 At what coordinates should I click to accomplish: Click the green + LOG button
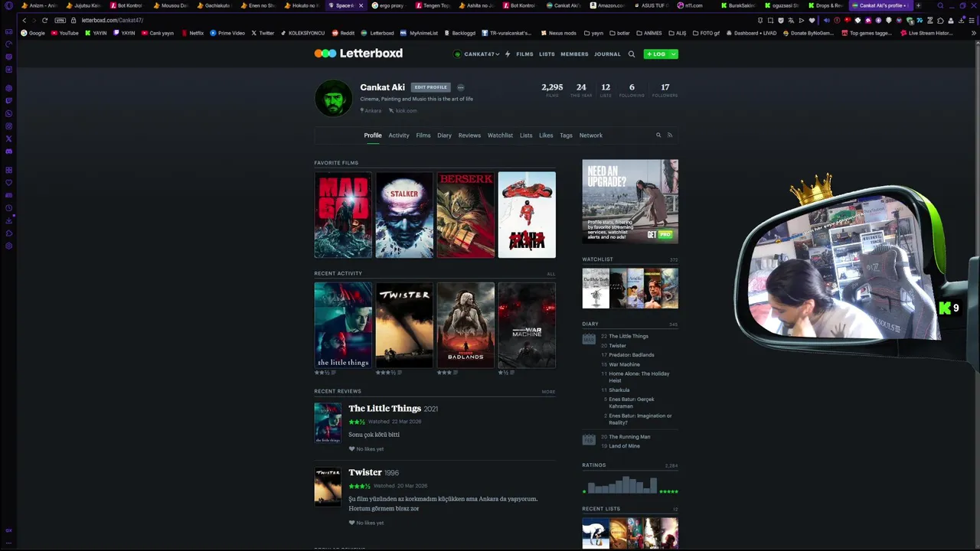click(656, 54)
